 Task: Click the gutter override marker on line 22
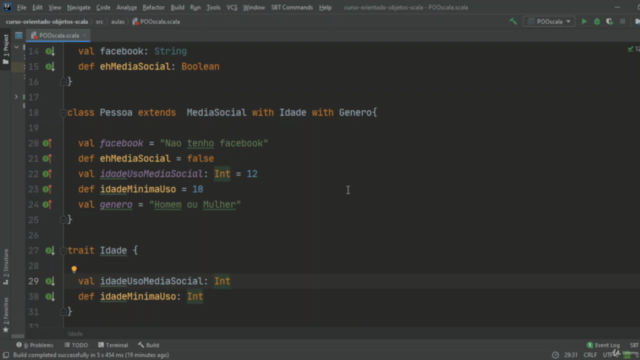[x=47, y=174]
